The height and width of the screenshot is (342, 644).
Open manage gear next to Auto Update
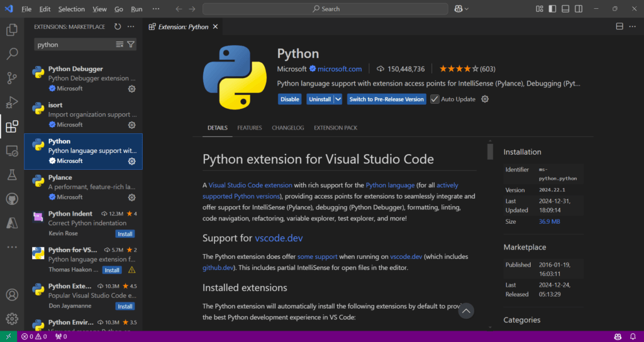485,99
